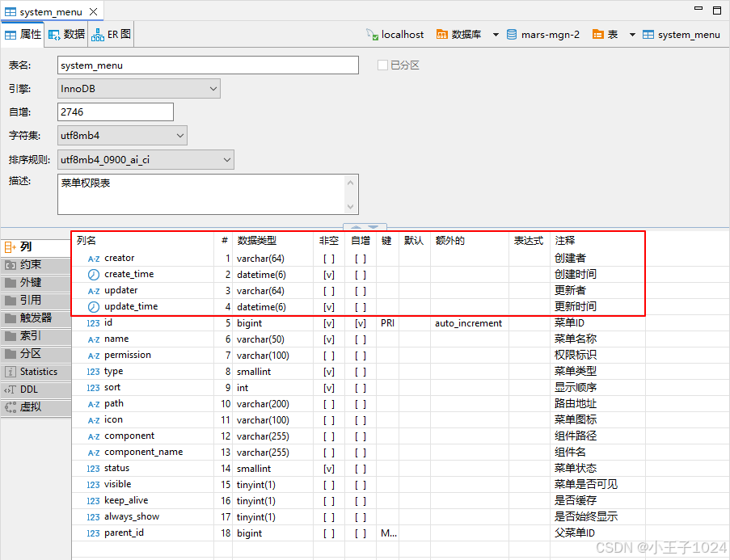Minimize the editor panel
The height and width of the screenshot is (560, 730).
(x=698, y=8)
